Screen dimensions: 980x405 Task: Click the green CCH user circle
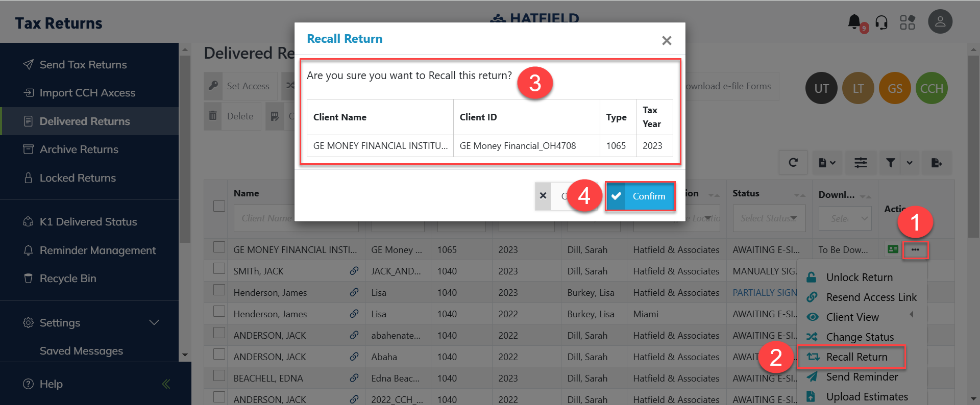click(x=931, y=89)
